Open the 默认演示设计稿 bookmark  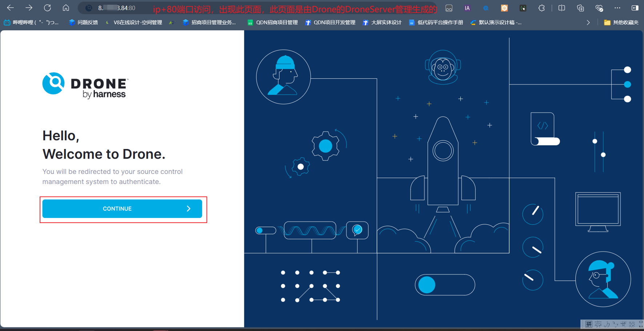(496, 23)
